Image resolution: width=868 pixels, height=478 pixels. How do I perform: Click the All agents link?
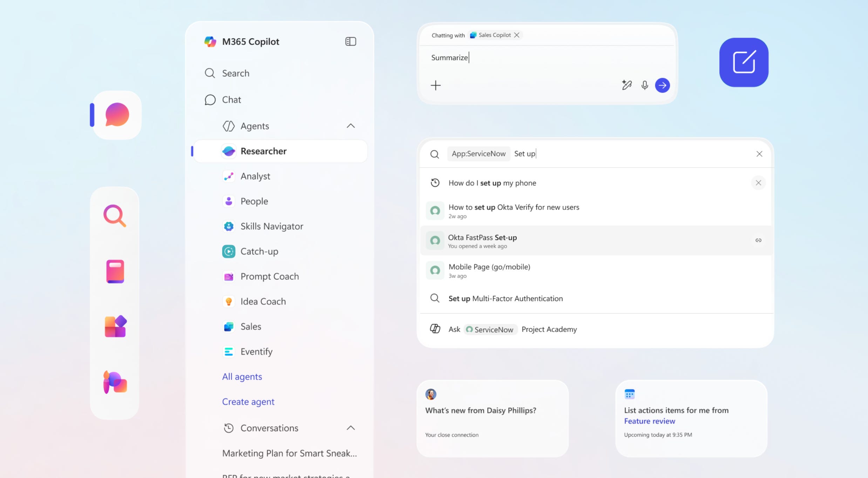click(242, 377)
